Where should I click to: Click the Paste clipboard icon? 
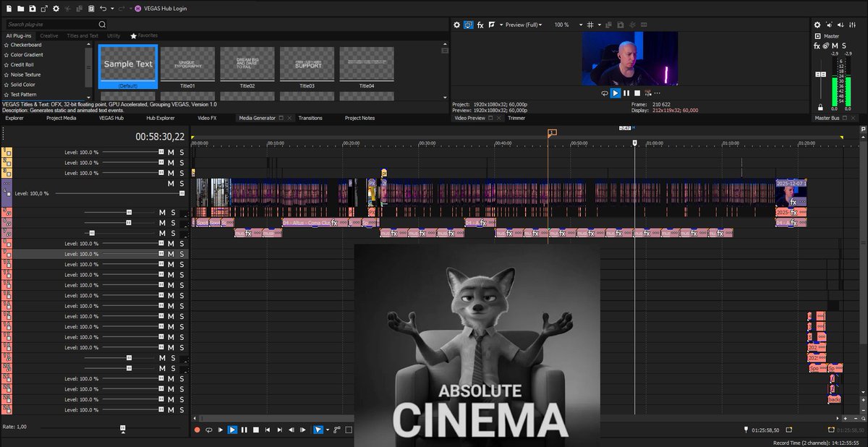point(91,8)
